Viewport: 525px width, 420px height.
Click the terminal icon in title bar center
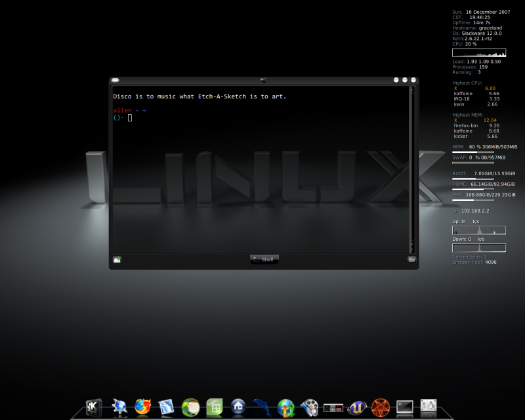[x=263, y=80]
